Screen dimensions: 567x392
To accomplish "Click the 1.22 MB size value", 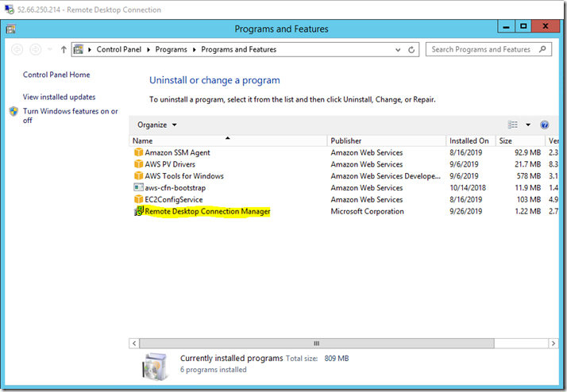I will pyautogui.click(x=528, y=211).
